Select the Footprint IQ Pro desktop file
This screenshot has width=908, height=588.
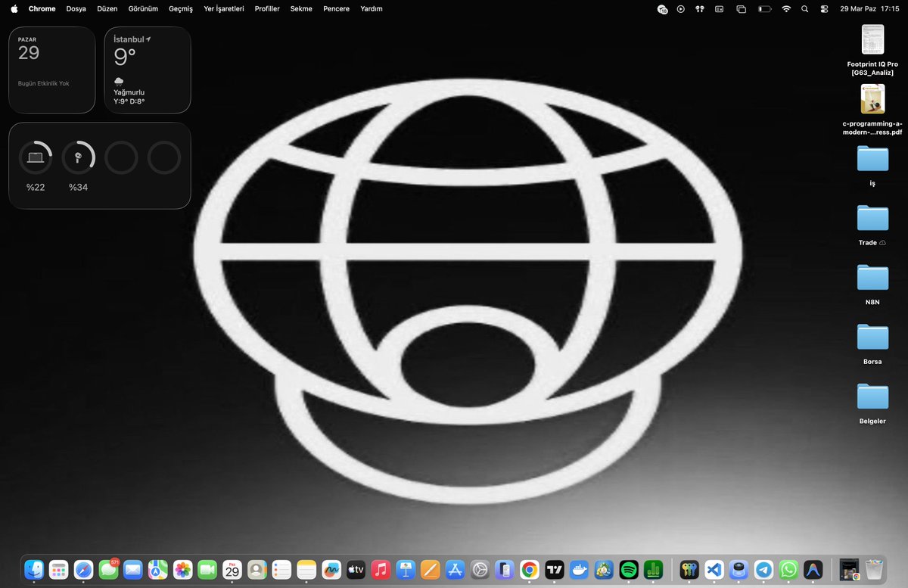[872, 51]
